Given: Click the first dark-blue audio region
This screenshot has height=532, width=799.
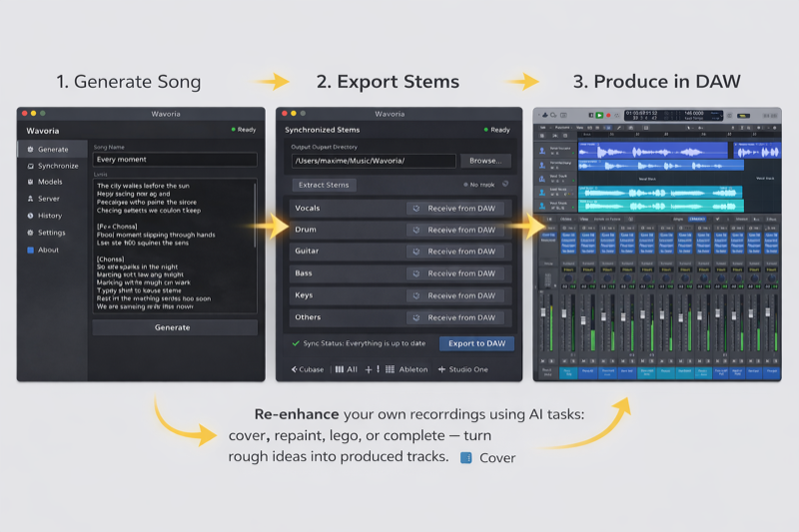Looking at the screenshot, I should [653, 151].
